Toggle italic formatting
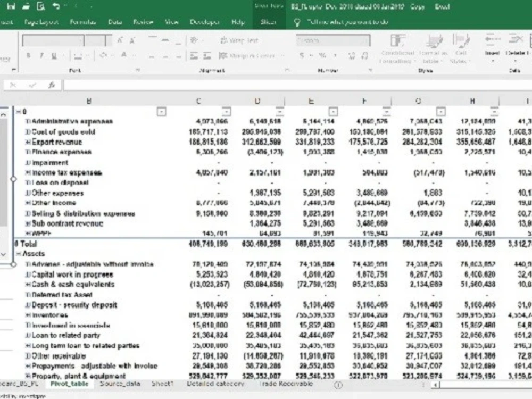Screen dimensions: 532x399 pyautogui.click(x=41, y=56)
